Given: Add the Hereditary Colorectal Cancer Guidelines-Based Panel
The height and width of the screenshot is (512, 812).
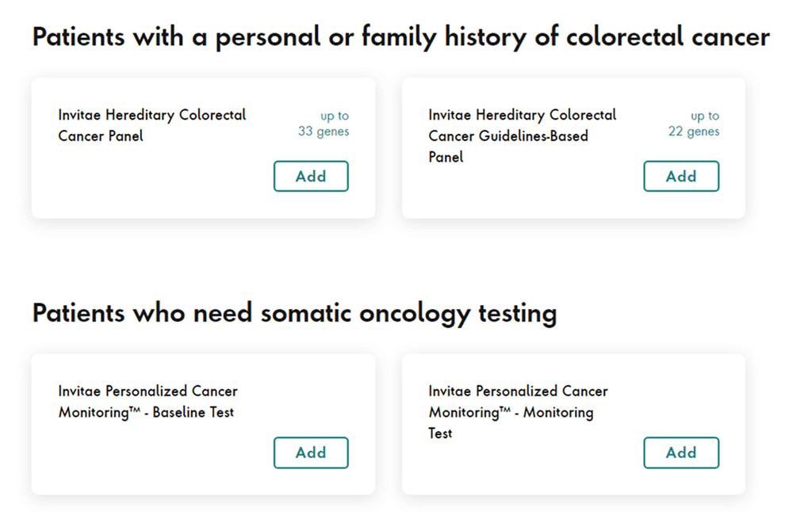Looking at the screenshot, I should [x=681, y=176].
